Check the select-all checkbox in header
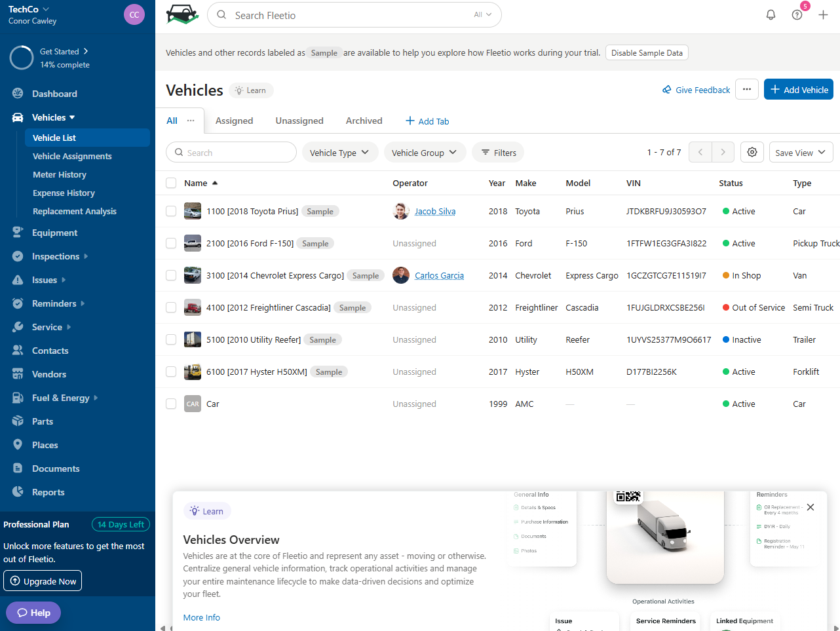Image resolution: width=840 pixels, height=631 pixels. click(x=171, y=183)
